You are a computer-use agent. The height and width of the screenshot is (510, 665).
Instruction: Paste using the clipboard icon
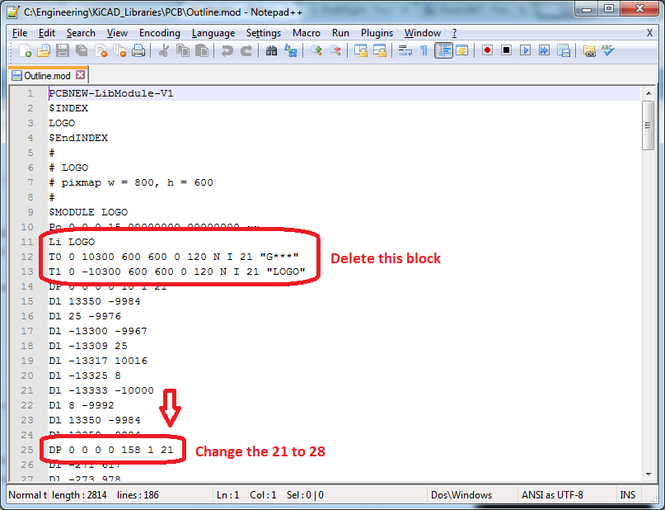pyautogui.click(x=202, y=51)
